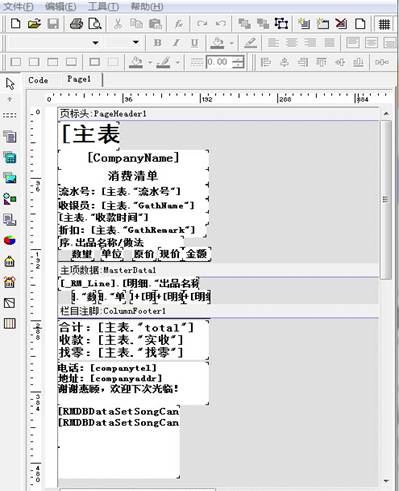The height and width of the screenshot is (491, 399).
Task: Toggle the Bold formatting button
Action: point(157,43)
